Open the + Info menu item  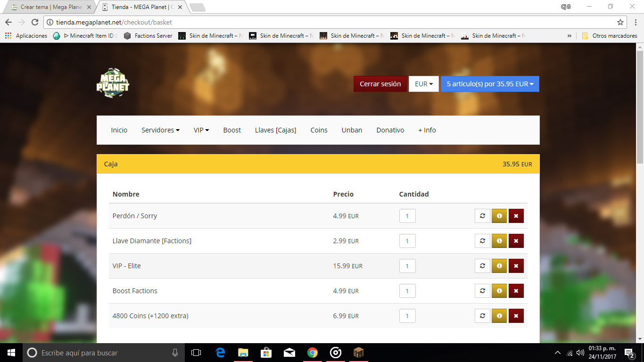point(427,130)
